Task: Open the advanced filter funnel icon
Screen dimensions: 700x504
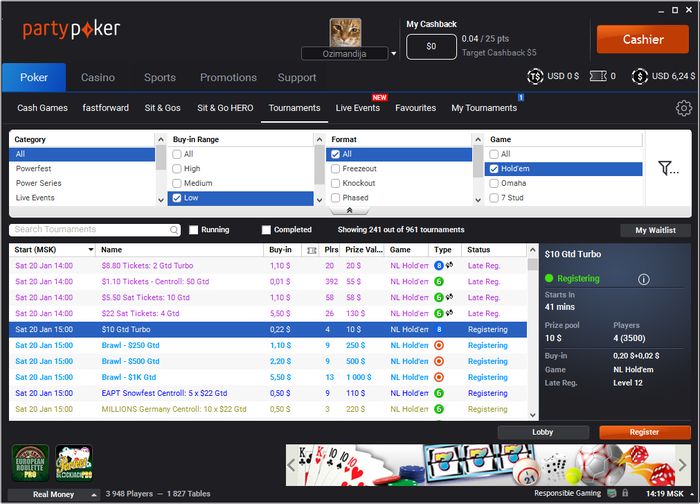Action: (668, 168)
